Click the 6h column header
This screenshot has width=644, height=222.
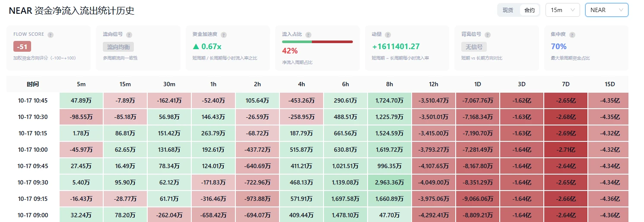(346, 84)
